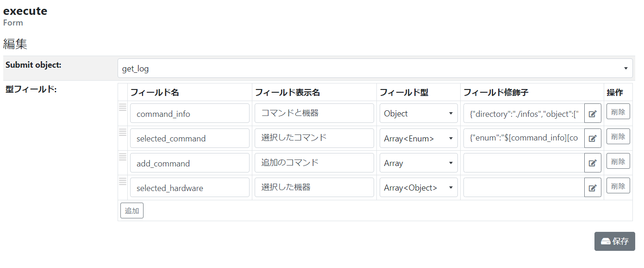The height and width of the screenshot is (268, 644).
Task: Grab drag handle of command_info row
Action: click(123, 107)
